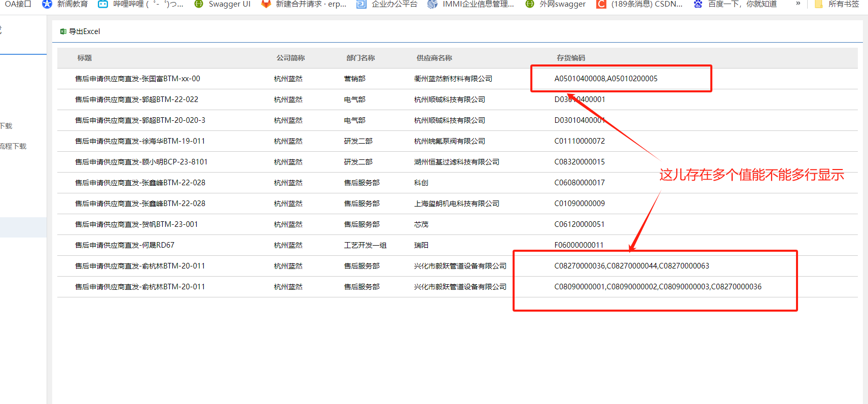Click 售后服务部 in the 贺帆BTM-23-001 row

(361, 224)
